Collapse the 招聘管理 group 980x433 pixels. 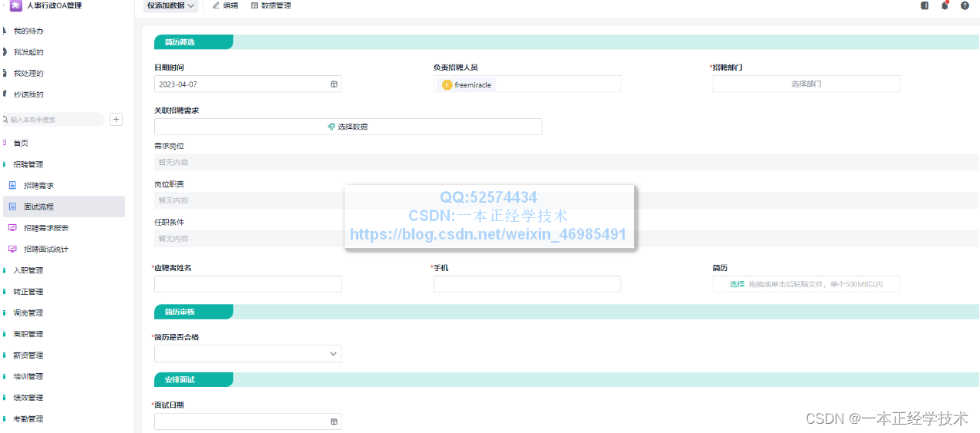(x=28, y=164)
